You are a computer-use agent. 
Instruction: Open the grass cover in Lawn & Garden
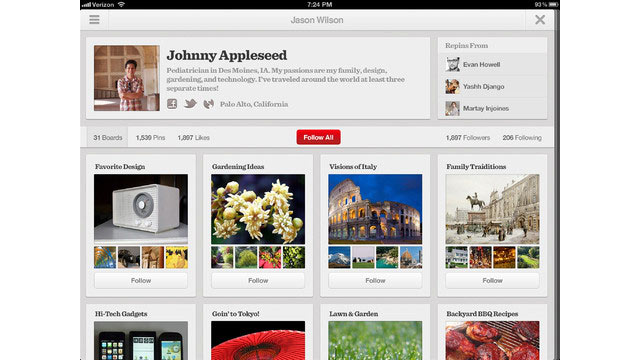point(375,340)
